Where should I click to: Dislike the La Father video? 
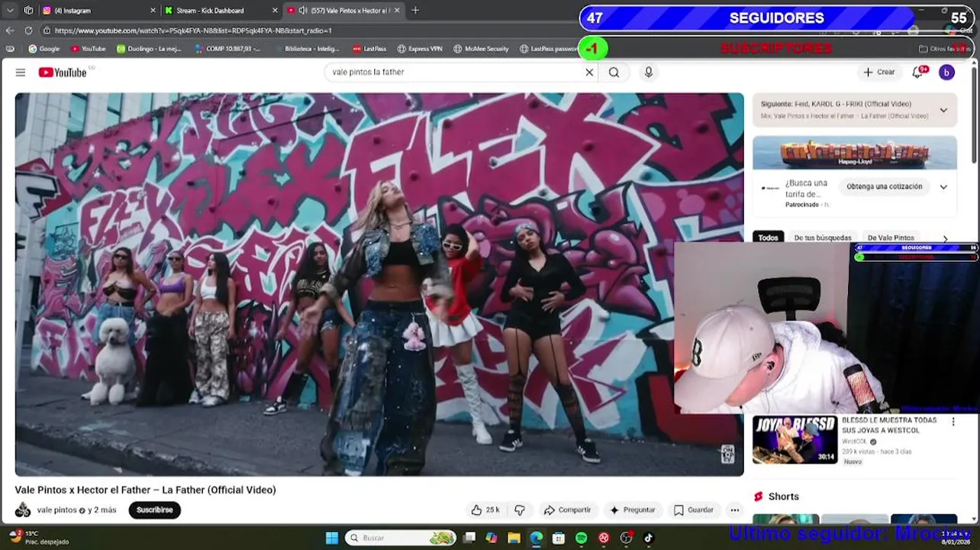pos(520,510)
